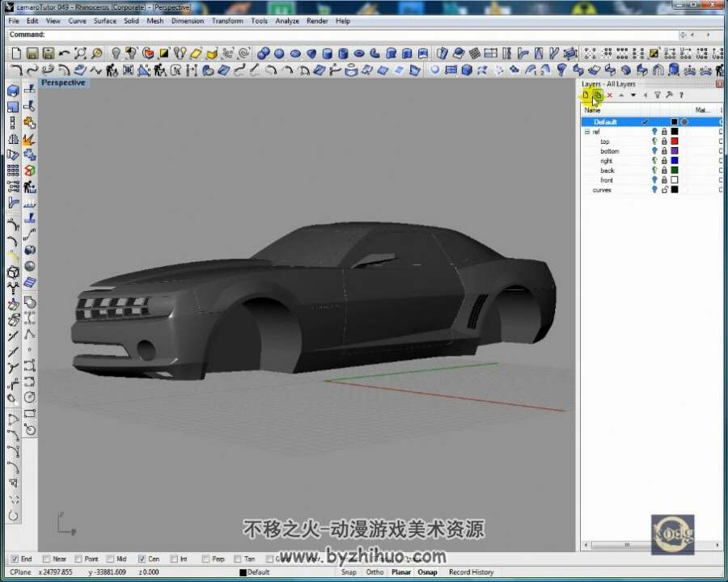Open the Surface menu

[105, 21]
